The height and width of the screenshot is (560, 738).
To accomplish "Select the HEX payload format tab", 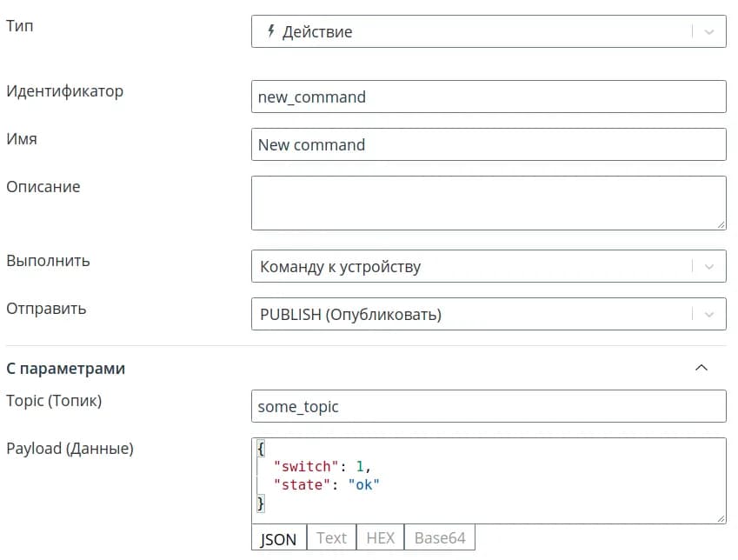I will pyautogui.click(x=380, y=538).
